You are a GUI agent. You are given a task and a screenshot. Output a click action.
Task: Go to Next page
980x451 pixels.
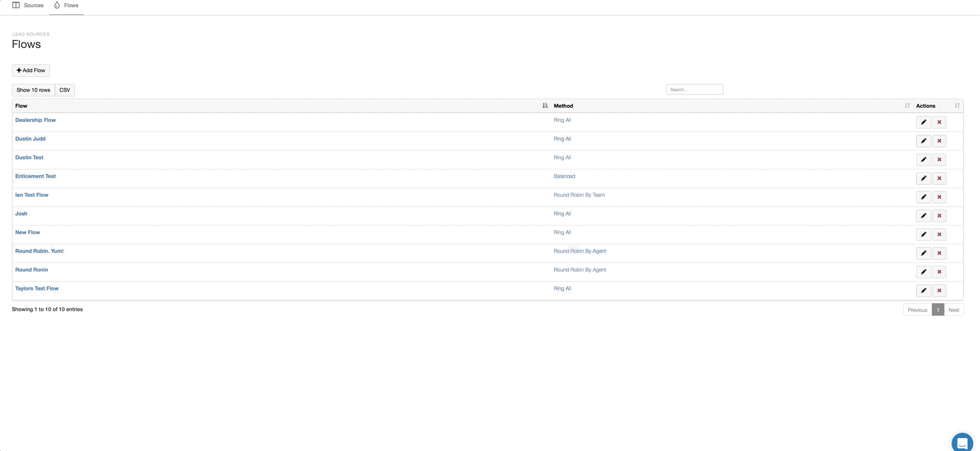953,310
